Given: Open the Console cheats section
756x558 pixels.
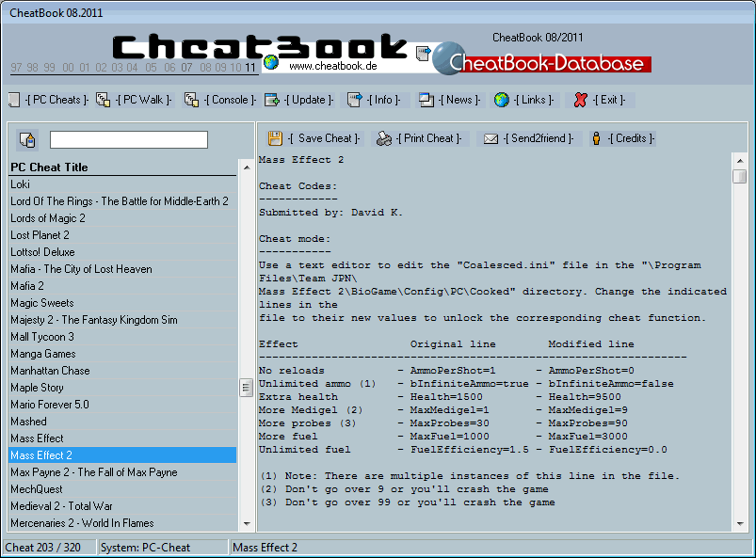Looking at the screenshot, I should coord(230,100).
